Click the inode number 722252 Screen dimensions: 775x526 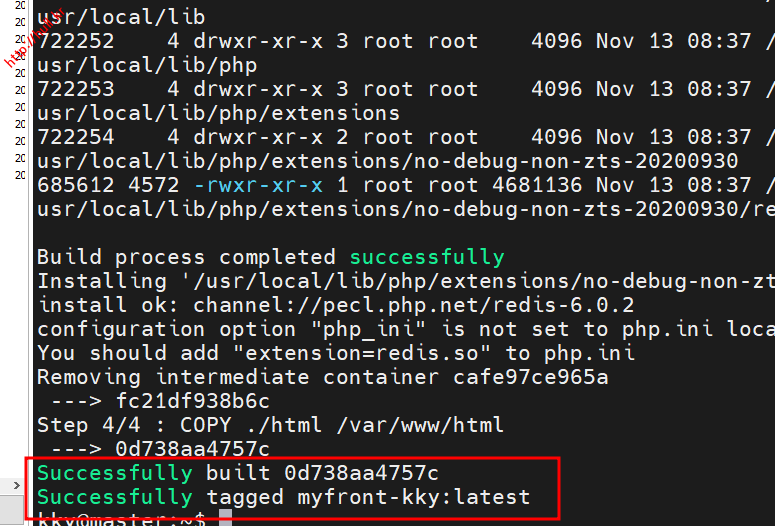coord(76,41)
